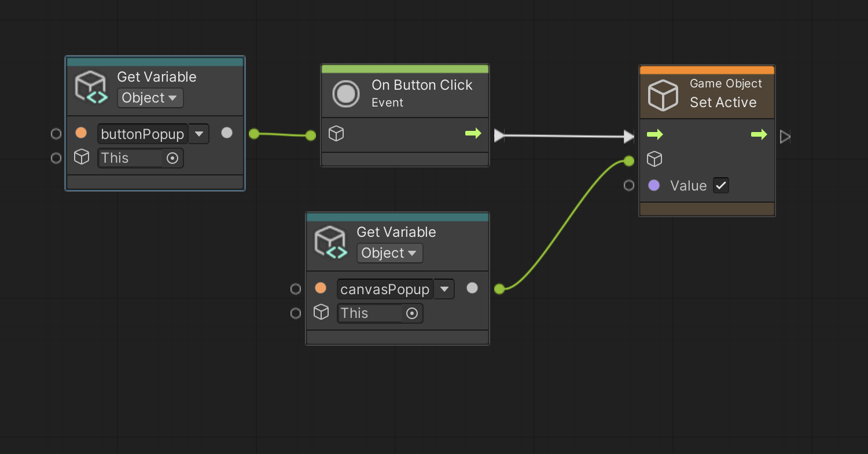Viewport: 868px width, 454px height.
Task: Click Set Active's flow output arrow
Action: pyautogui.click(x=759, y=135)
